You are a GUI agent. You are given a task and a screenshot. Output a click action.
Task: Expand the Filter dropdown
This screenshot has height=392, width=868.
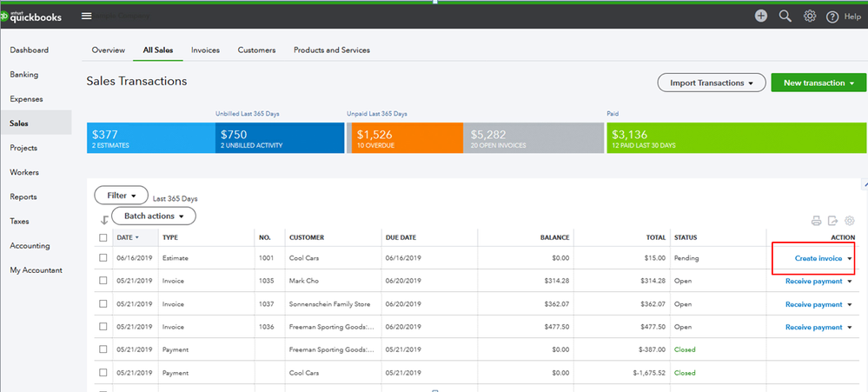pyautogui.click(x=121, y=196)
